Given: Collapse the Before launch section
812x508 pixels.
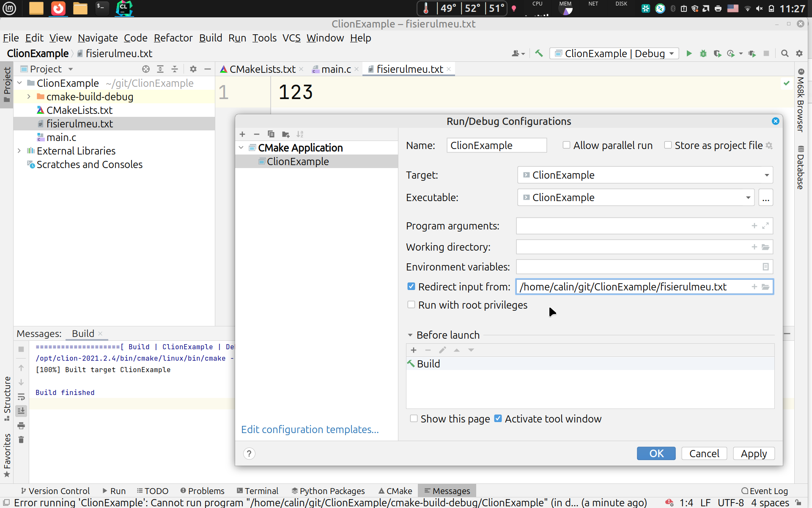Looking at the screenshot, I should [410, 335].
